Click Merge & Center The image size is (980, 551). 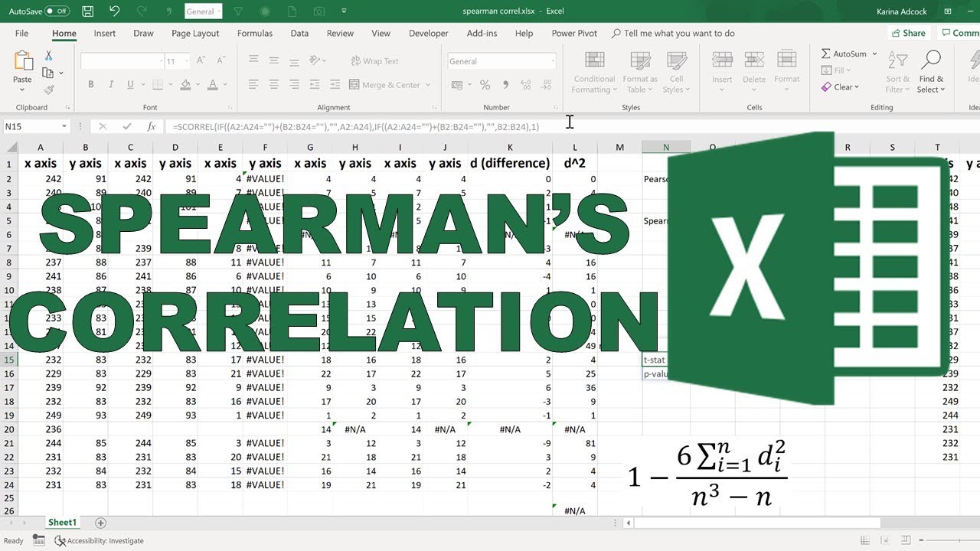click(385, 85)
